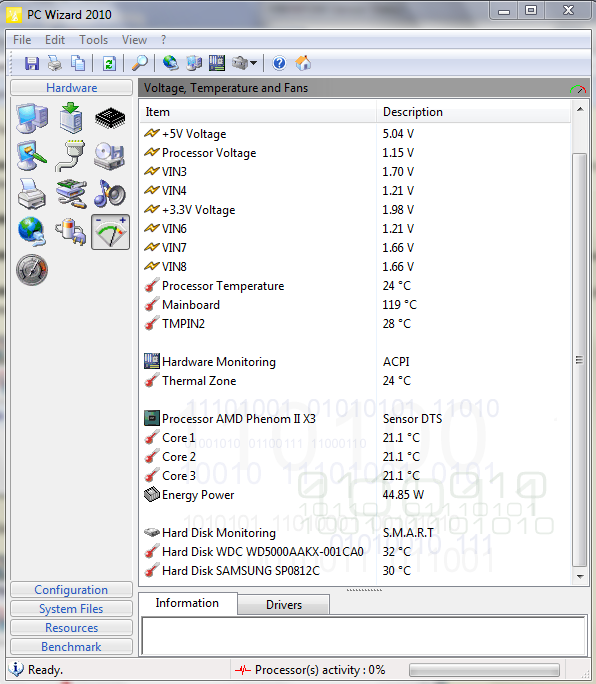
Task: Select the round speedometer gauge icon
Action: click(32, 270)
